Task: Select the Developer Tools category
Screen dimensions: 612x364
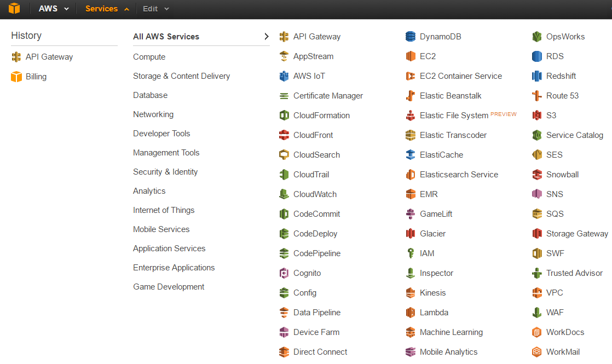Action: pos(161,134)
